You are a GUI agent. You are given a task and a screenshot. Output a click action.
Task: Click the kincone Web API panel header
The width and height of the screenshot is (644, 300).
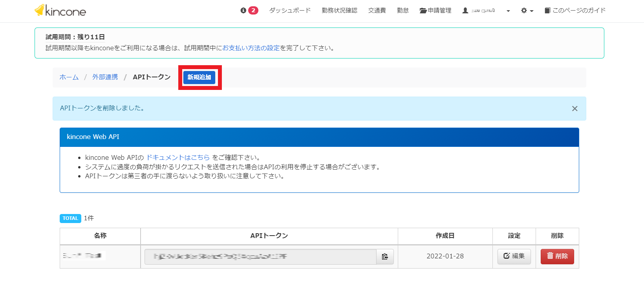pyautogui.click(x=319, y=137)
